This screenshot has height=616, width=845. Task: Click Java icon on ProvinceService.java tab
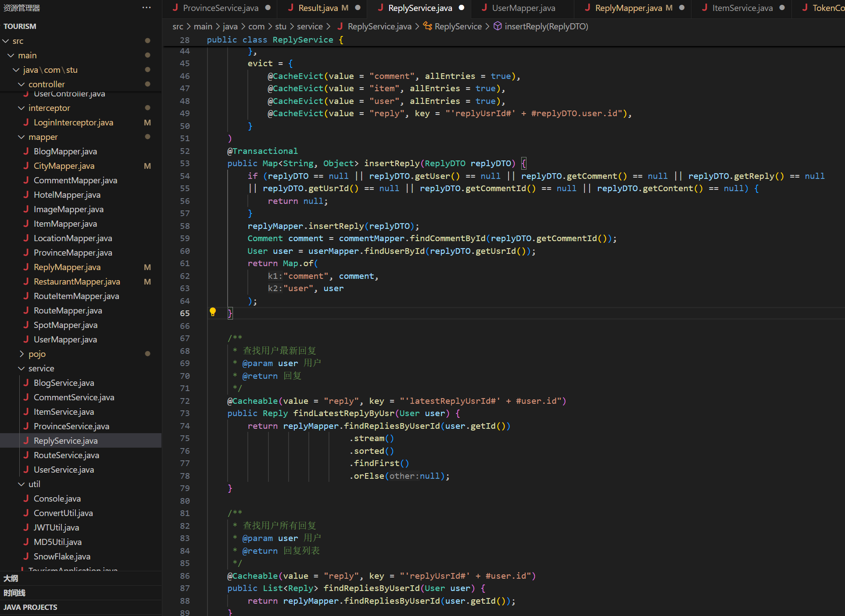[175, 7]
